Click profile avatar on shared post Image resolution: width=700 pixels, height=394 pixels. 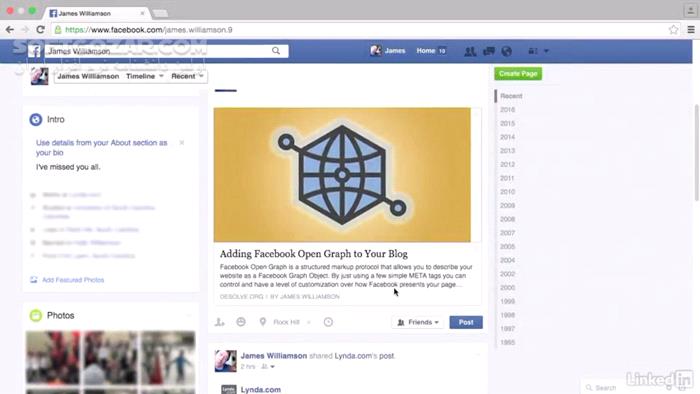point(225,361)
